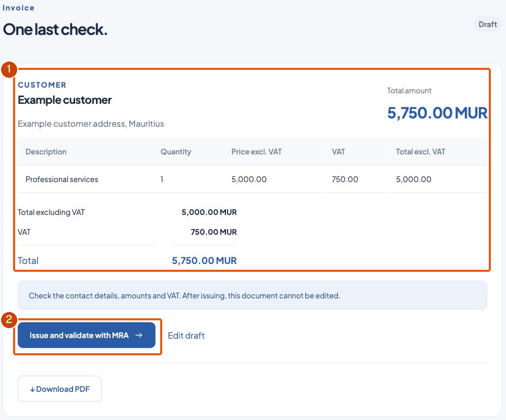Download the invoice as PDF
This screenshot has width=506, height=420.
59,389
